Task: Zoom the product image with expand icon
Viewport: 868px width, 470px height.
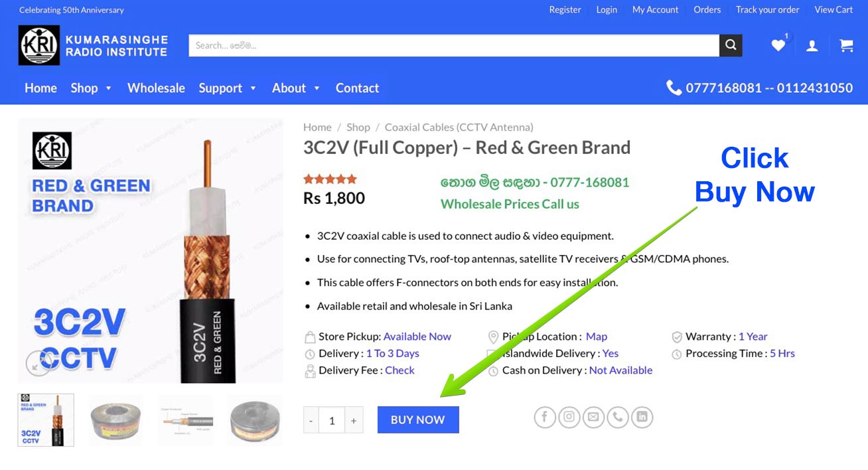Action: [38, 363]
